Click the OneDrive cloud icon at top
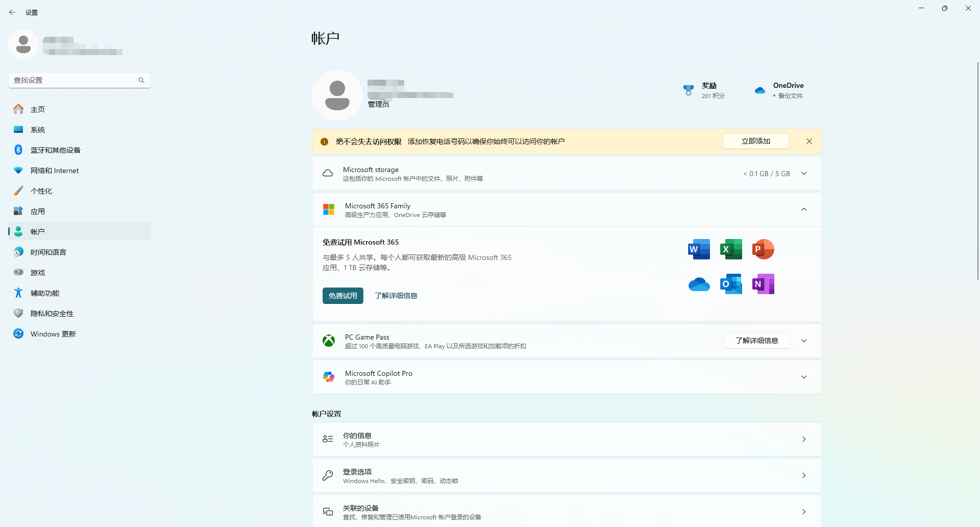 [x=760, y=90]
